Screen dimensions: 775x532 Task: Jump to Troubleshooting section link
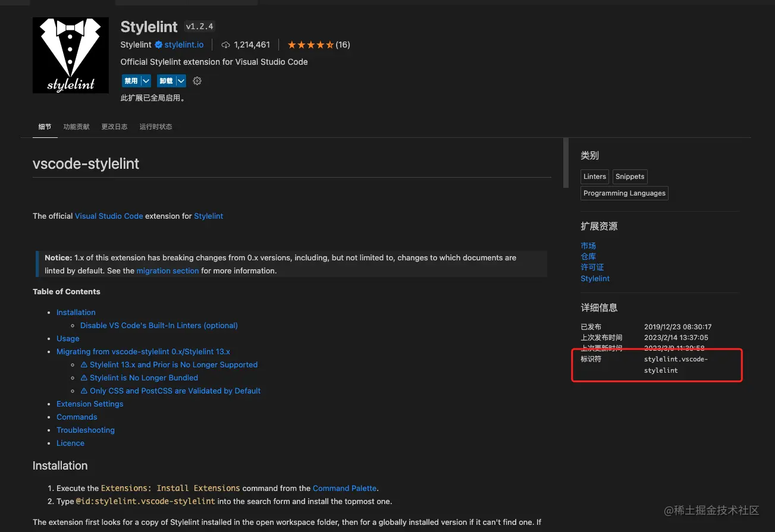coord(86,430)
